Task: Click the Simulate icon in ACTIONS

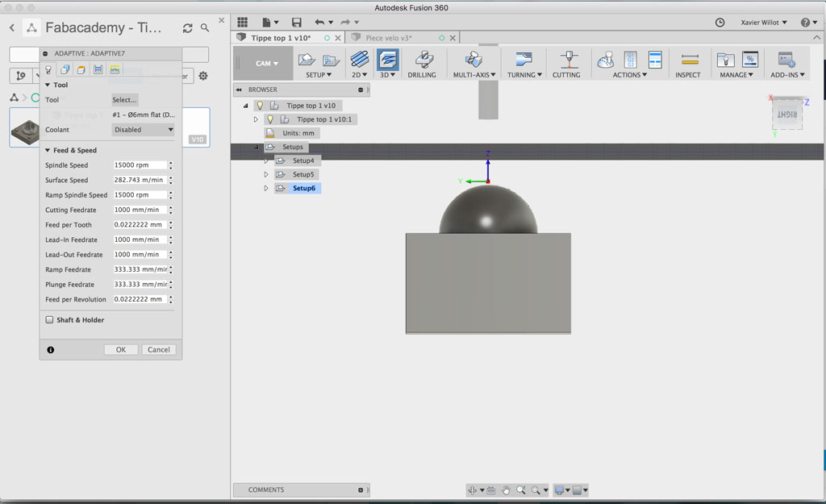Action: pyautogui.click(x=606, y=60)
